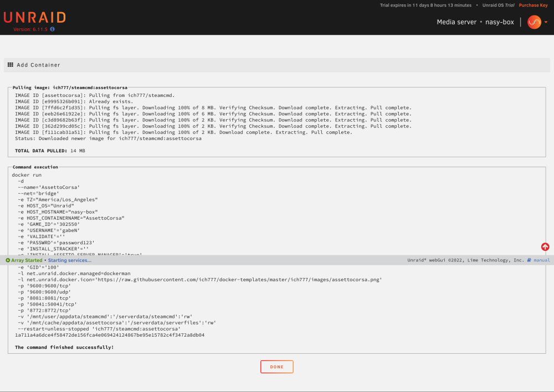This screenshot has height=392, width=554.
Task: Click the 'USERNAME'='gabeN' line
Action: [x=49, y=231]
